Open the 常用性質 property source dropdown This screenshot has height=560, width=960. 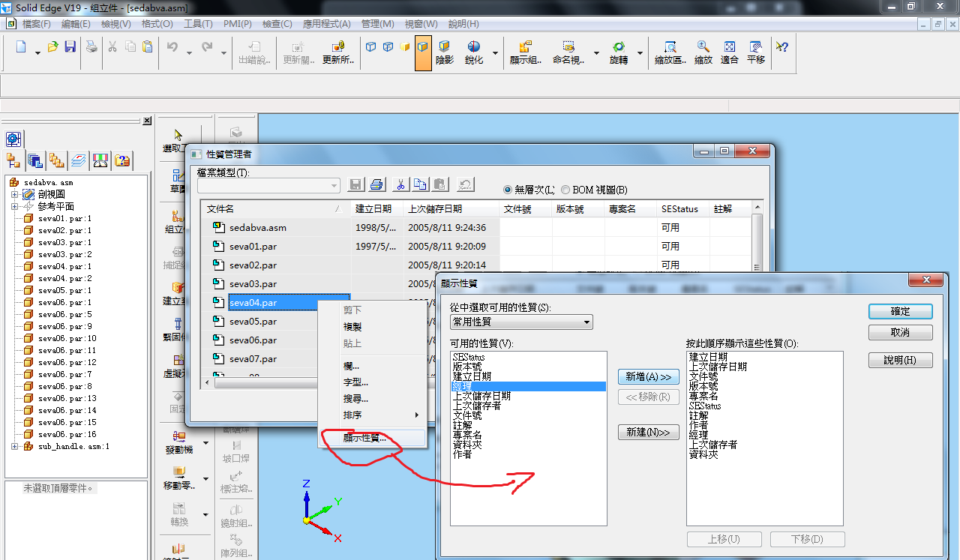click(x=521, y=322)
